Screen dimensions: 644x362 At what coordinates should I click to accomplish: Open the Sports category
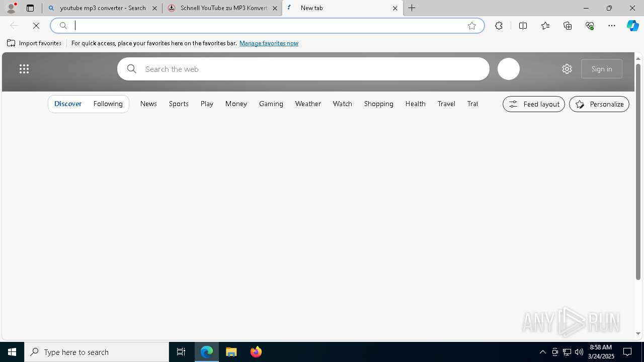point(179,104)
